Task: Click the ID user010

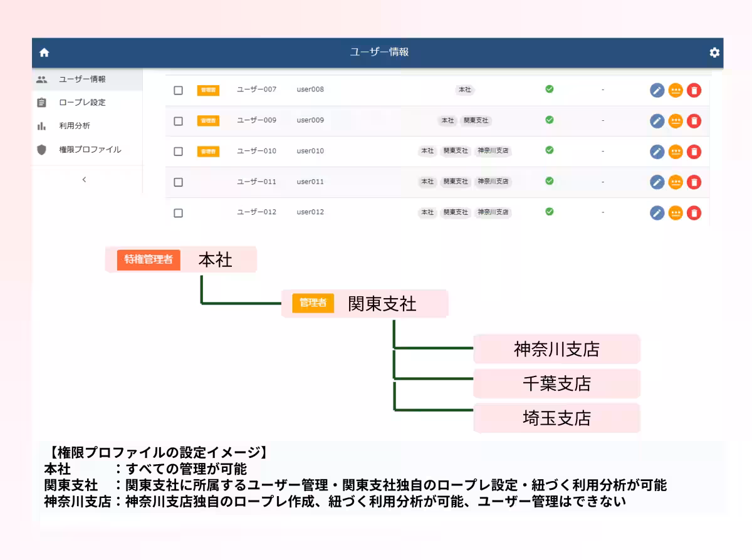Action: [310, 151]
